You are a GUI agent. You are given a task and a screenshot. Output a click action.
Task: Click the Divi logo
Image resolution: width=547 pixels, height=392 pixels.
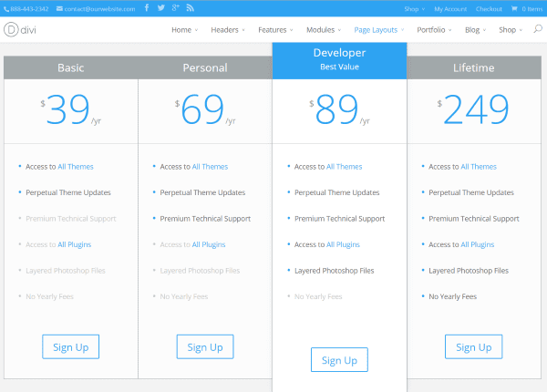20,30
